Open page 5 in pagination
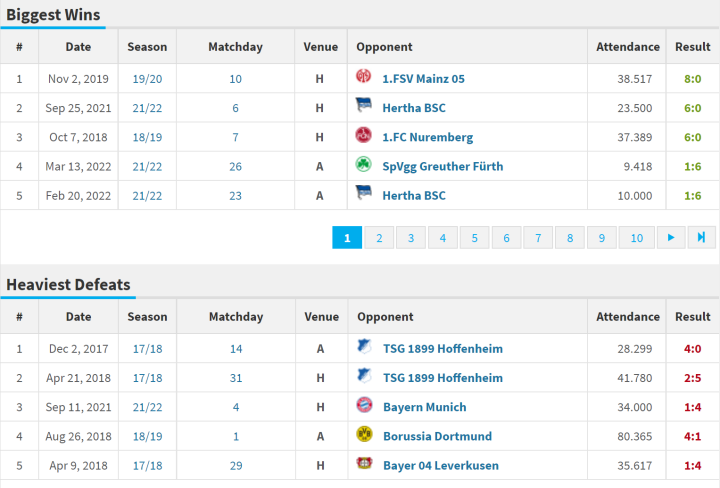This screenshot has height=488, width=720. click(475, 237)
